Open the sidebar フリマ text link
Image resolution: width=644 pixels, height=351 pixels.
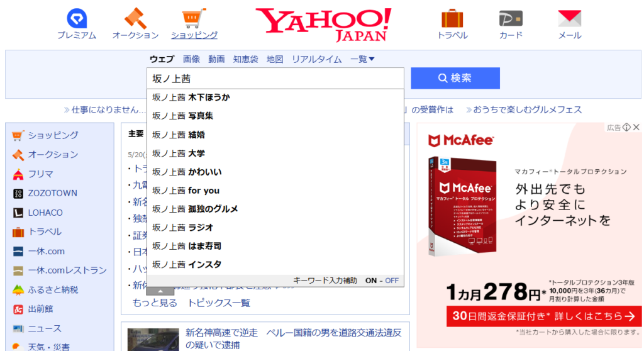(x=40, y=174)
